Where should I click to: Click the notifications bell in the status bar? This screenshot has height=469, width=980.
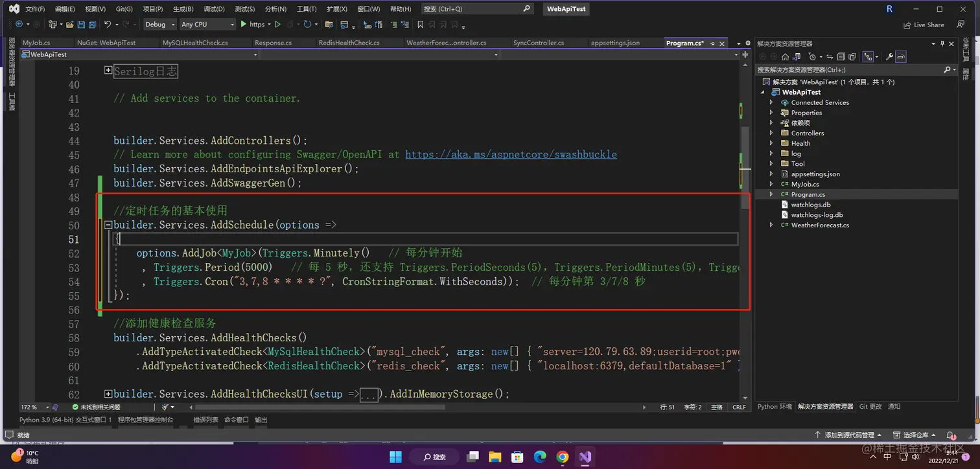pos(950,435)
